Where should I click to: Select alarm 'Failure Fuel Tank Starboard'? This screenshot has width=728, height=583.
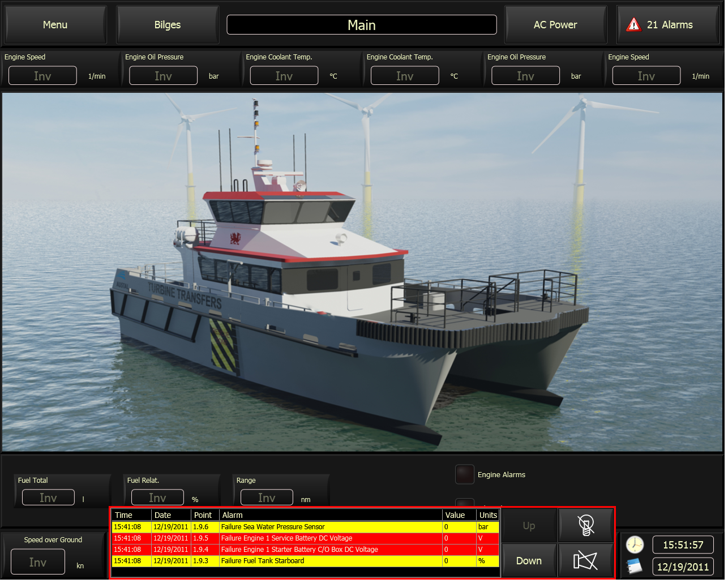coord(306,561)
